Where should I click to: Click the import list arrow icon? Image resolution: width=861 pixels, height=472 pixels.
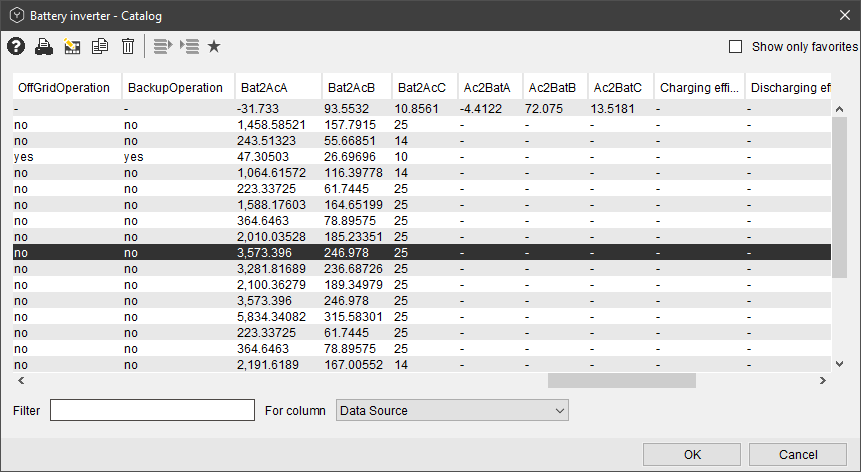pos(190,46)
